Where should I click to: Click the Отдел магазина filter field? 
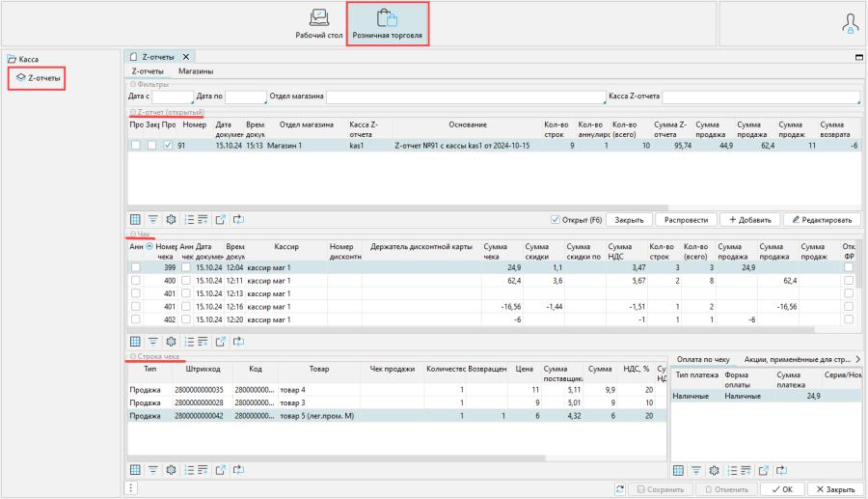465,97
